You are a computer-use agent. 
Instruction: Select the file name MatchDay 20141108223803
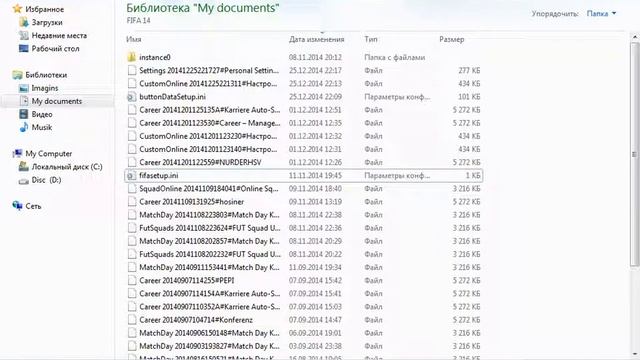tap(209, 215)
